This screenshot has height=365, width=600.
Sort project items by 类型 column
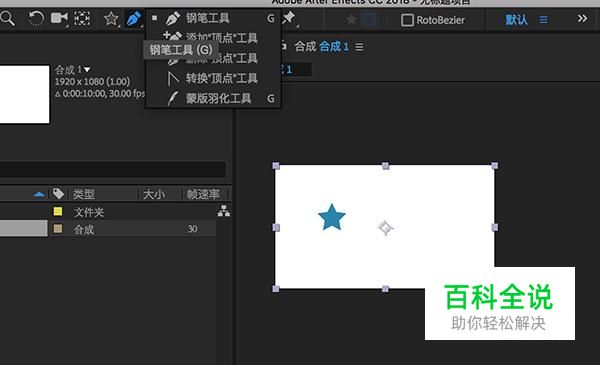(84, 194)
